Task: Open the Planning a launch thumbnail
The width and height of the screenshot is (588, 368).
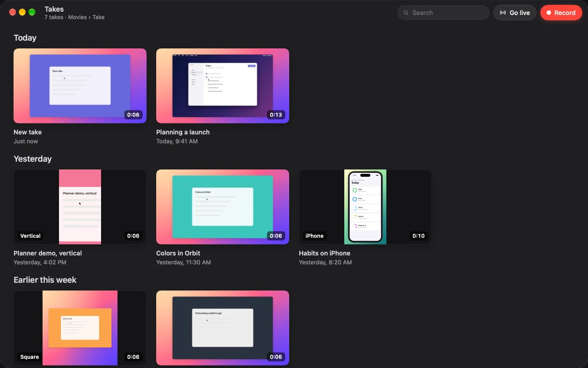Action: pos(222,86)
